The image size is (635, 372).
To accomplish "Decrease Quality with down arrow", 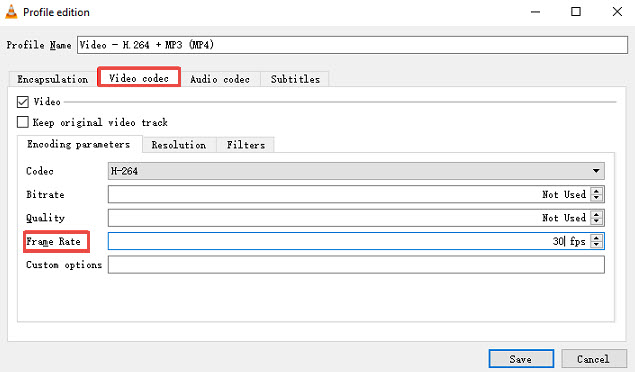I will (596, 221).
